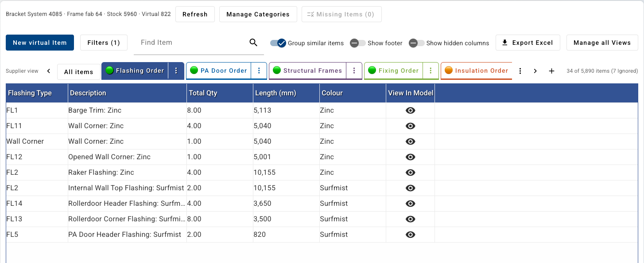Open Flashing Order tab options menu
644x263 pixels.
[176, 71]
